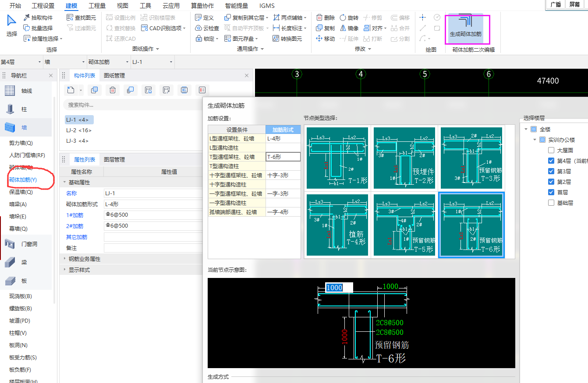Viewport: 588px width, 383px height.
Task: Uncheck the 首层 floor checkbox
Action: pyautogui.click(x=551, y=192)
